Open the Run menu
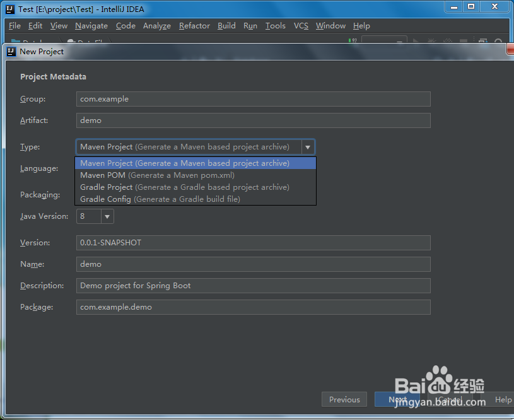 click(x=250, y=26)
